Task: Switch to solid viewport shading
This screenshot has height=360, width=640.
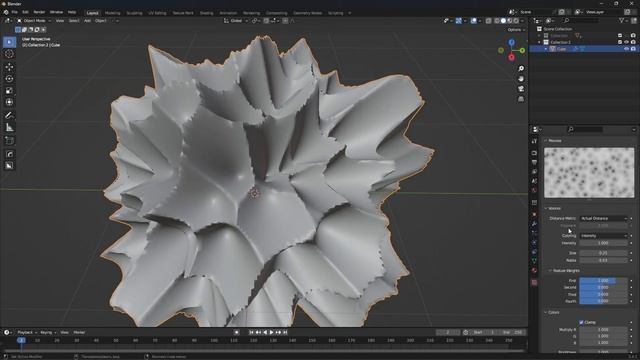Action: click(503, 20)
